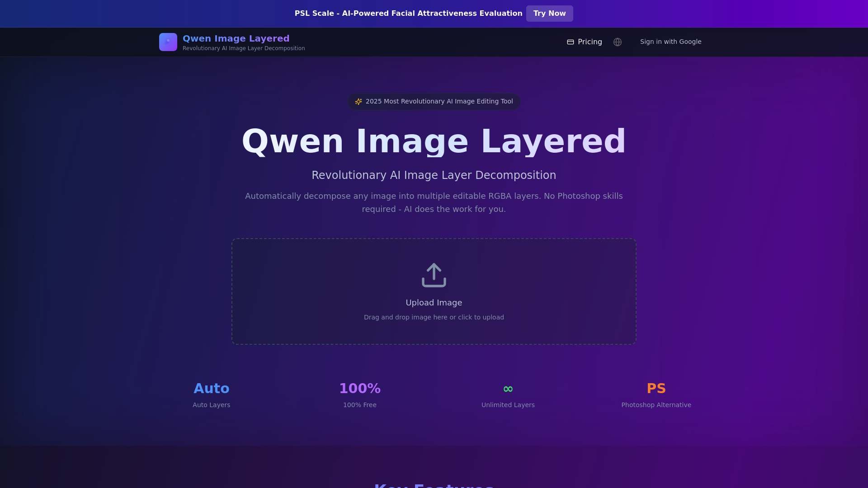Image resolution: width=868 pixels, height=488 pixels.
Task: Click the 2025 Most Revolutionary badge
Action: click(434, 102)
